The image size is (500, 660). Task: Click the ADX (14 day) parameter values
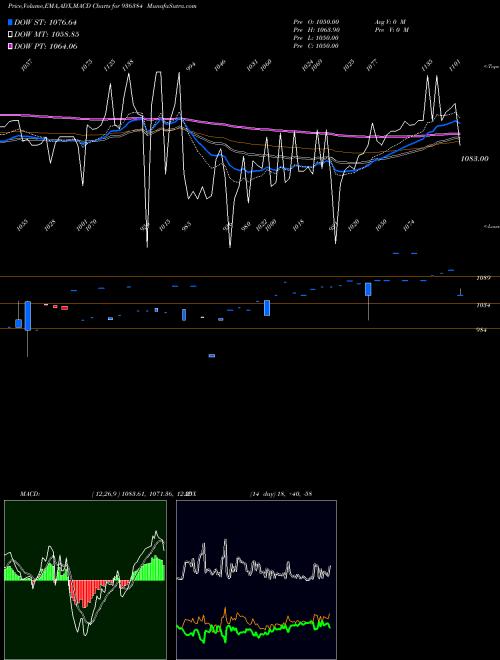pos(281,494)
